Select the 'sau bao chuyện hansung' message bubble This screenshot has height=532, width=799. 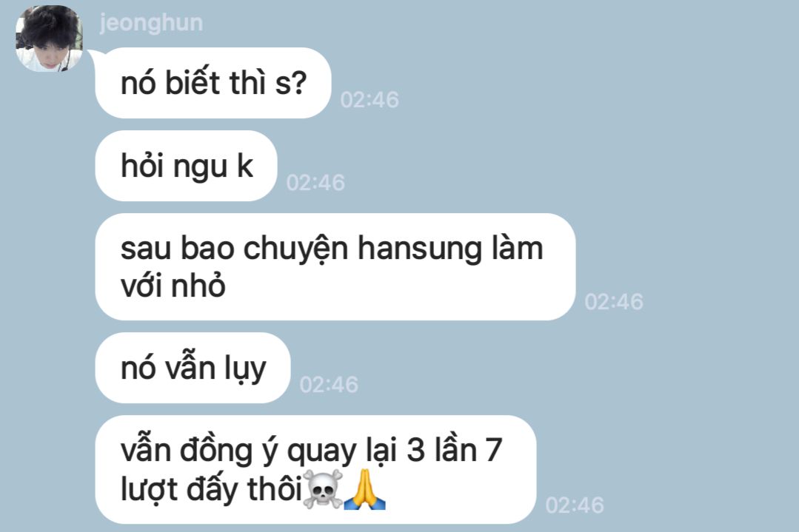click(x=335, y=267)
